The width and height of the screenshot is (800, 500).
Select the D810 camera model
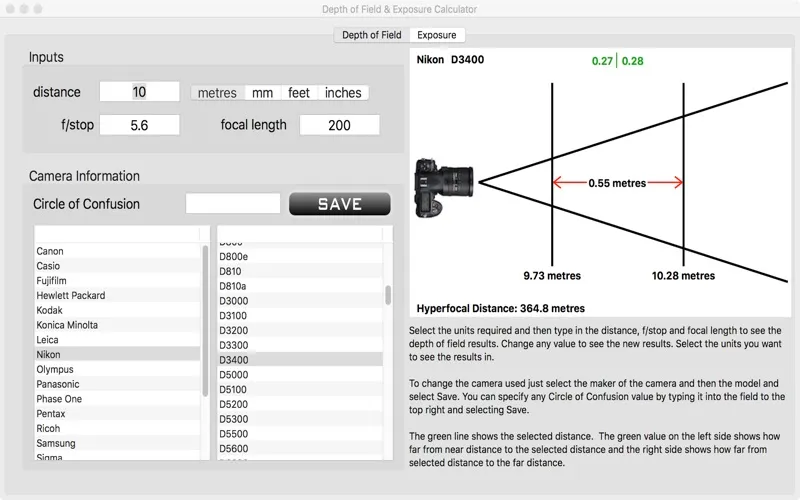pyautogui.click(x=300, y=271)
